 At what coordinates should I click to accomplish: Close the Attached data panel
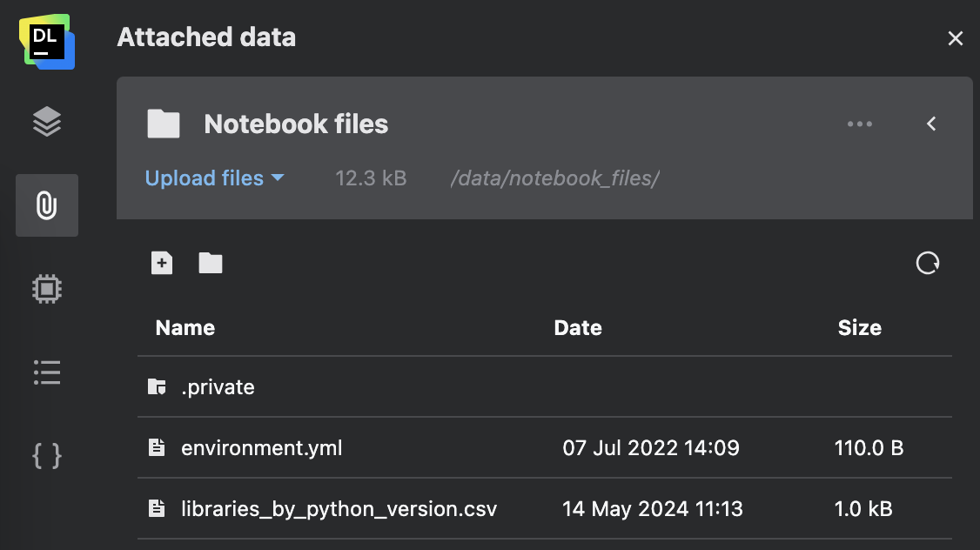click(955, 37)
